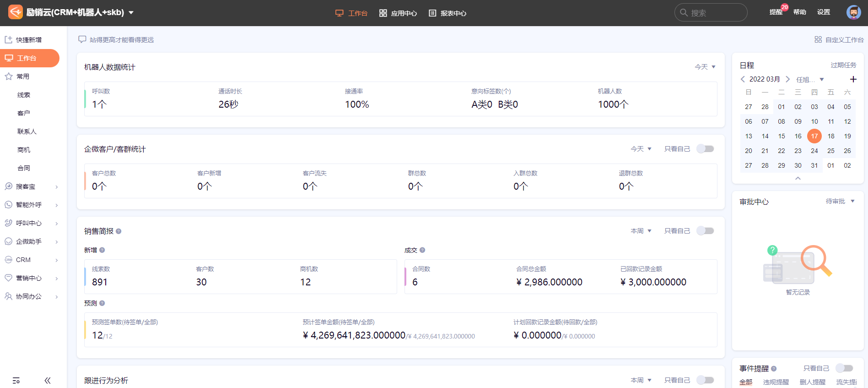Click the 过期任务 link
The image size is (868, 388).
pos(843,65)
